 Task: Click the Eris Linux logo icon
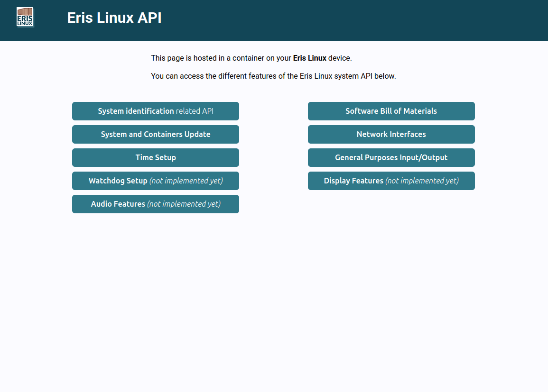25,17
